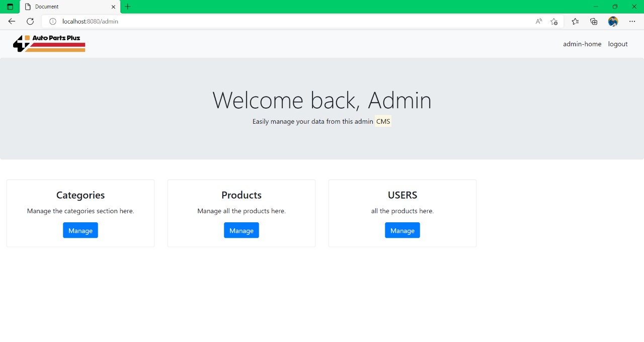The width and height of the screenshot is (644, 342).
Task: Refresh the admin page
Action: click(30, 21)
